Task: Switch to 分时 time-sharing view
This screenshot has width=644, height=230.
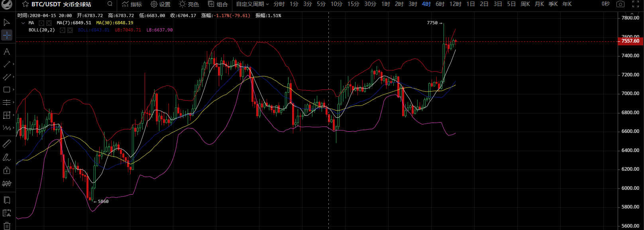Action: (x=279, y=4)
